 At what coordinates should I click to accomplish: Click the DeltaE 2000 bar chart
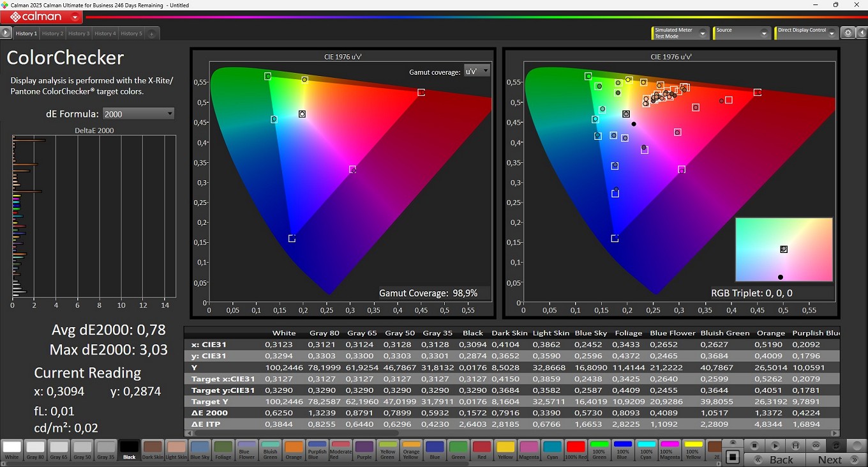point(93,217)
